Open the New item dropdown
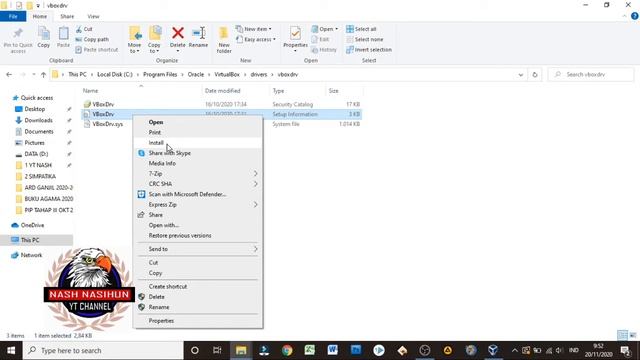The width and height of the screenshot is (640, 360). click(x=253, y=29)
